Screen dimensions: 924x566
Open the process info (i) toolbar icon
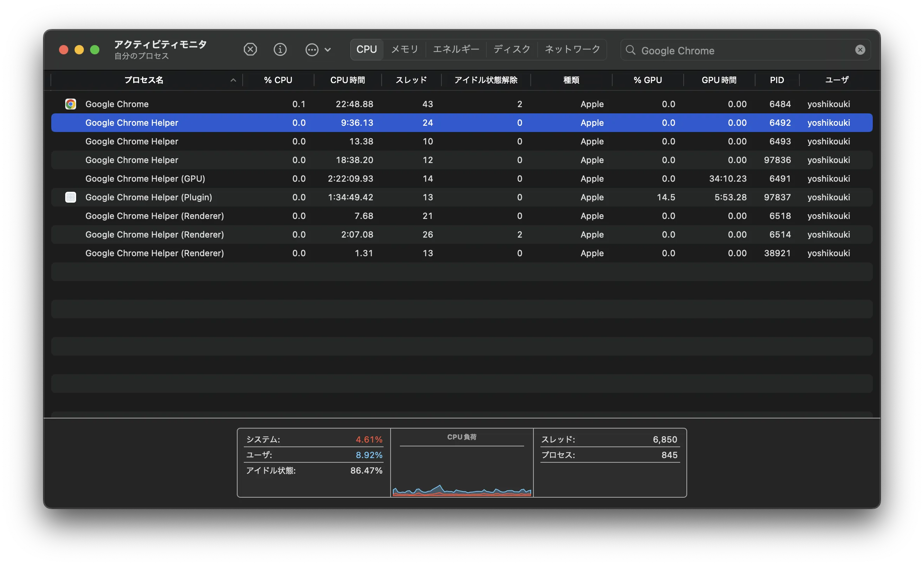pos(280,50)
